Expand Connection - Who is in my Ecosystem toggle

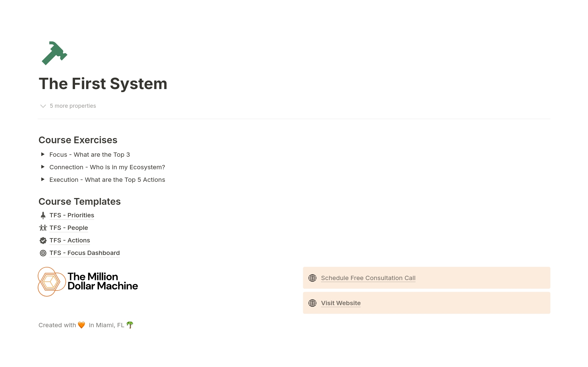(x=43, y=167)
